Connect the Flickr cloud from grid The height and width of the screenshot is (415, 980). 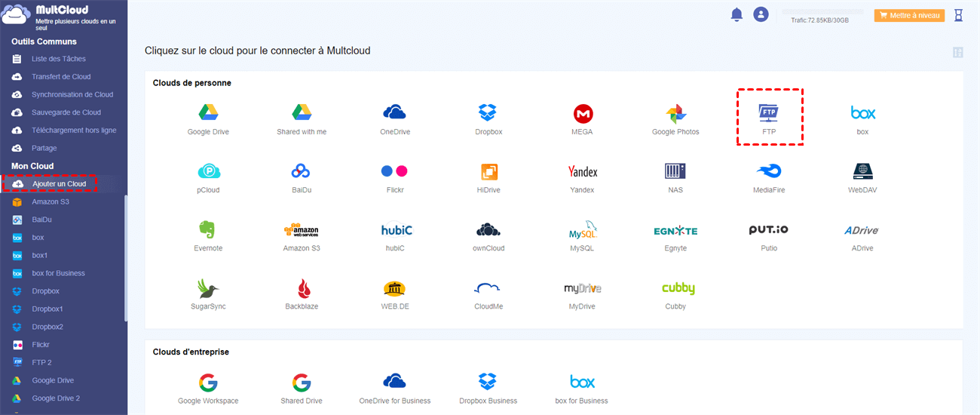tap(395, 178)
